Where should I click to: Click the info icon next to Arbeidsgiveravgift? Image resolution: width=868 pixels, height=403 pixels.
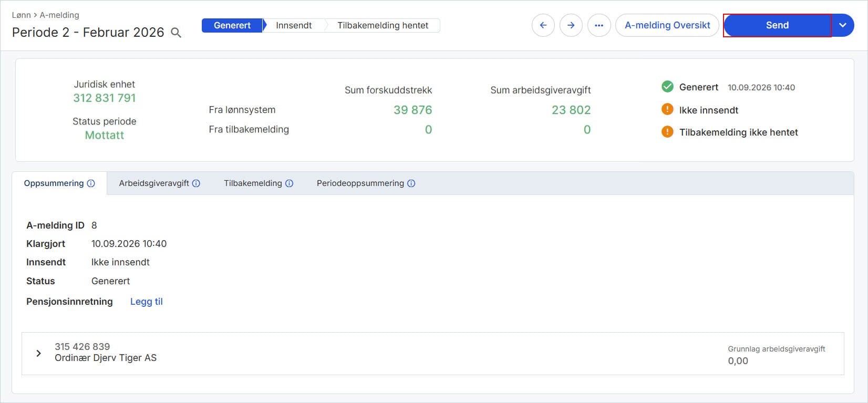(196, 183)
